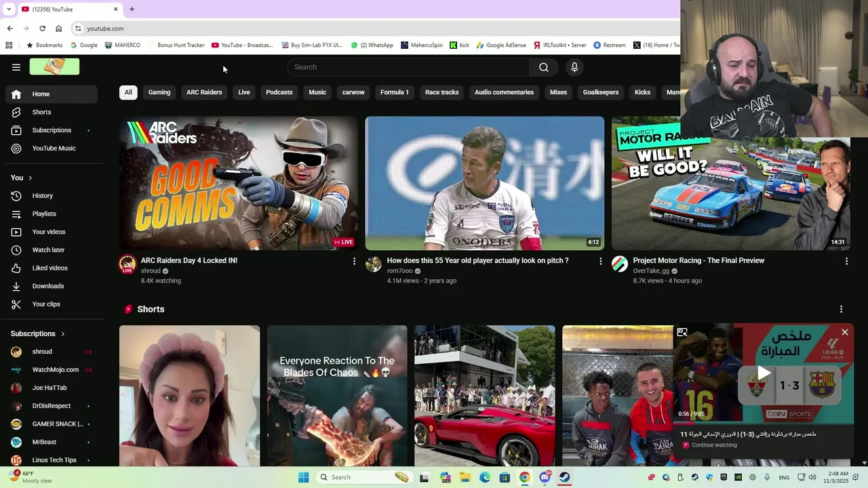Visit the shroud channel link under video

(x=151, y=271)
